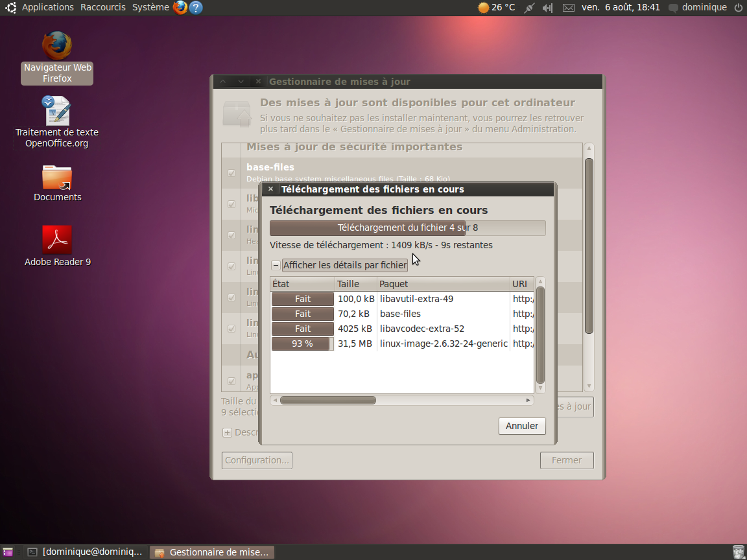This screenshot has height=560, width=747.
Task: Switch to the dominique terminal taskbar entry
Action: [85, 552]
